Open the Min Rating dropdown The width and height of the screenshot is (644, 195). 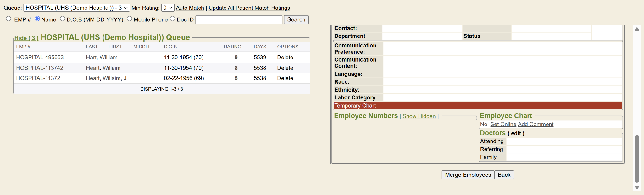168,8
